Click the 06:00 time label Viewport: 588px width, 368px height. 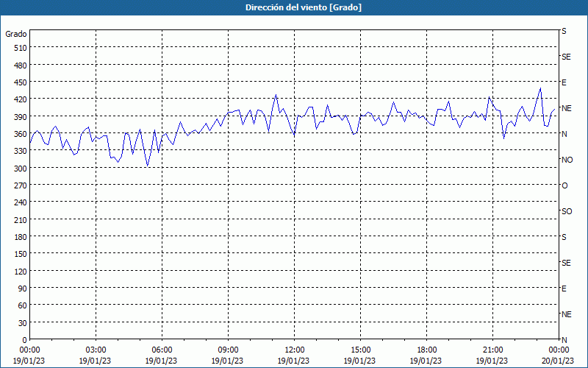click(162, 350)
